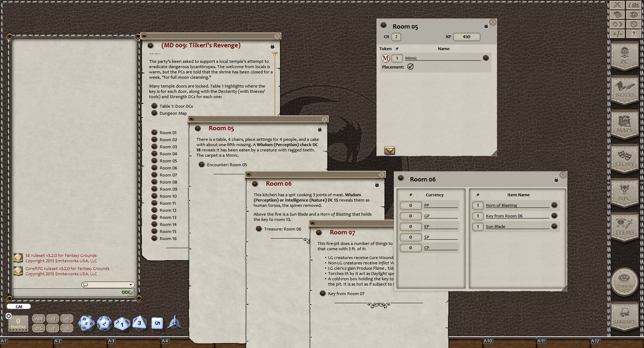Open the Party Sheet icon
Screen dimensions: 644x348
634,5
